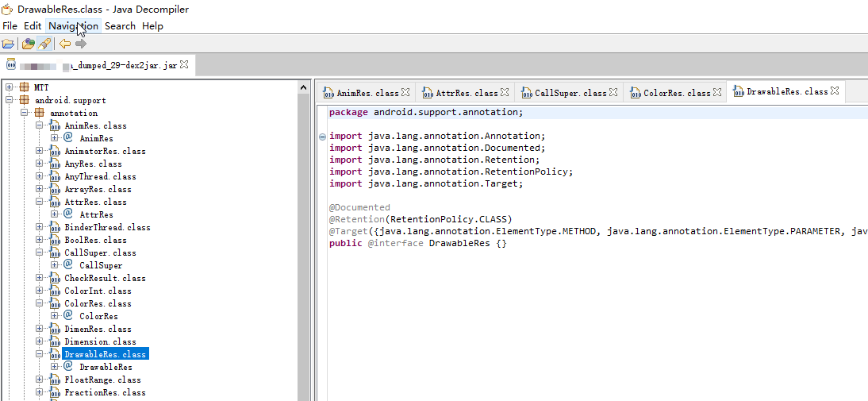
Task: Expand the BinderThread.class tree node
Action: 40,227
